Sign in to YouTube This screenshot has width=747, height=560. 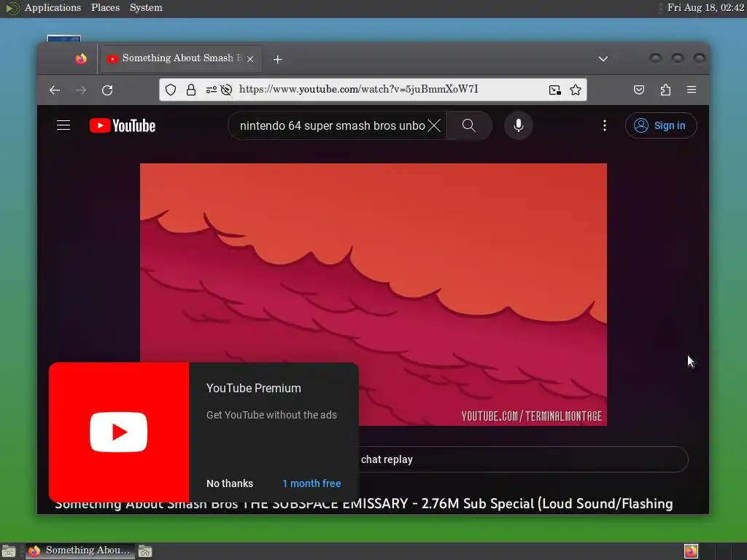661,125
